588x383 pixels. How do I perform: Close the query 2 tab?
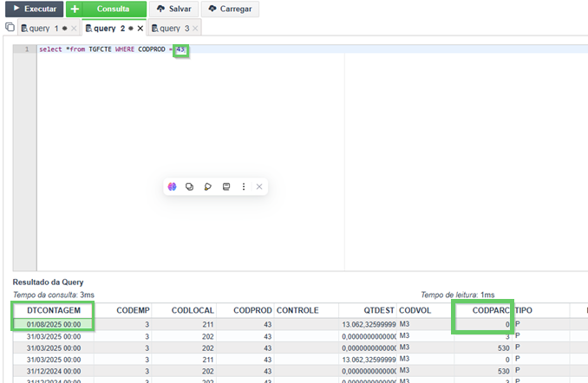pyautogui.click(x=140, y=29)
